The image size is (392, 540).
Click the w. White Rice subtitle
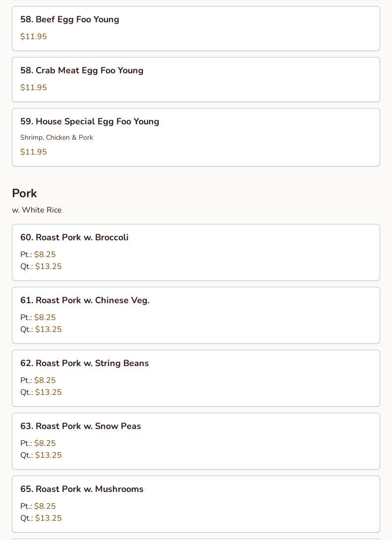pyautogui.click(x=37, y=210)
